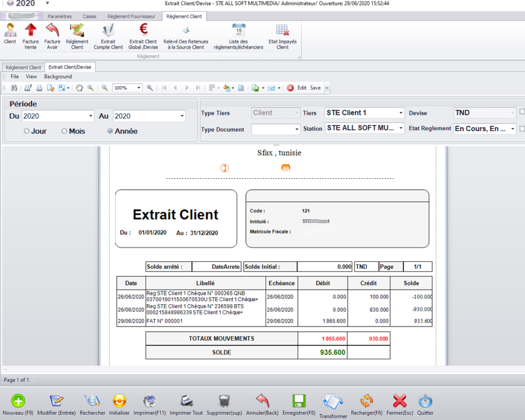Click the Edit button in report toolbar
525x420 pixels.
(302, 88)
